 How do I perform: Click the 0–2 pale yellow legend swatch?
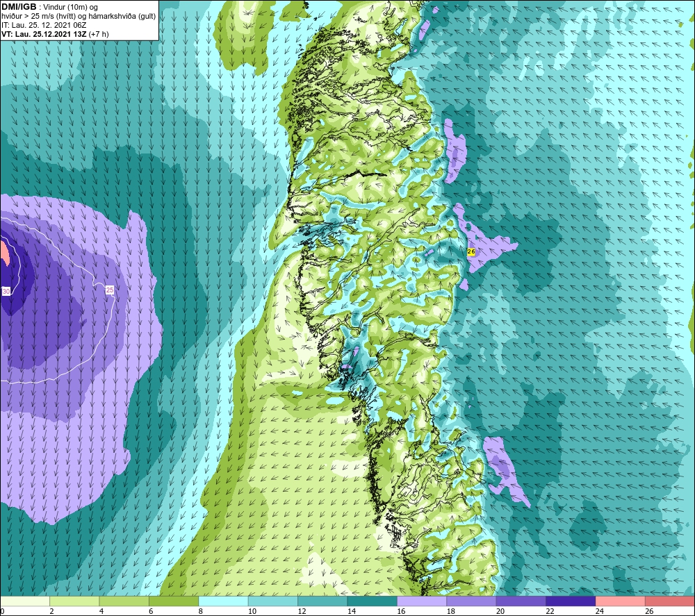click(x=25, y=601)
